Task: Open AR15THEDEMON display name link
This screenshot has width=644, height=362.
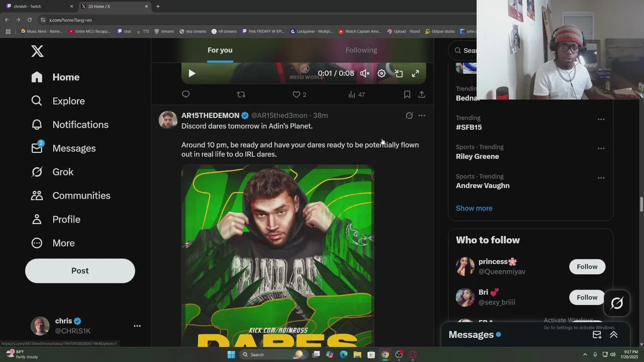Action: coord(210,116)
